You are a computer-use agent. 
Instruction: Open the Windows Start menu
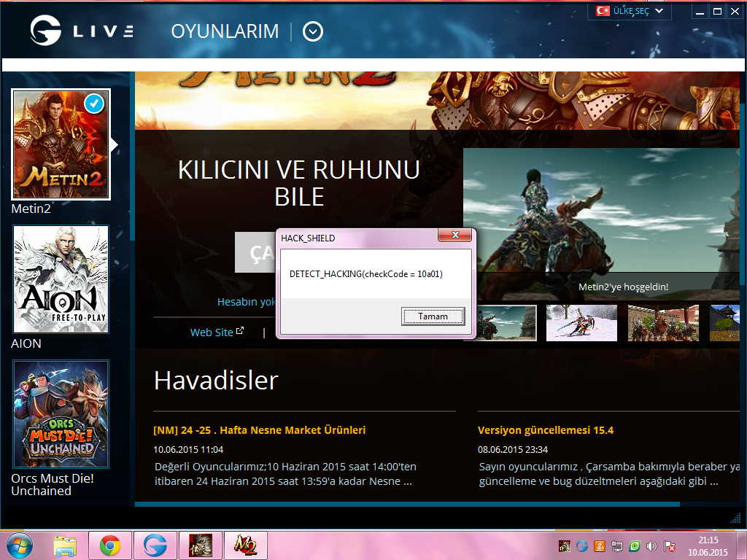tap(20, 545)
